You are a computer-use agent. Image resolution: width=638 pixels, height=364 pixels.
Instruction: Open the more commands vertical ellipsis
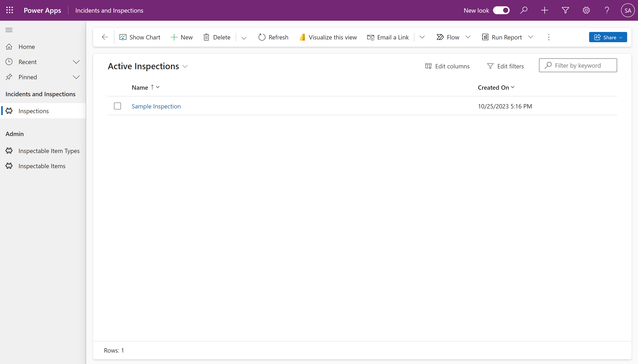[549, 37]
